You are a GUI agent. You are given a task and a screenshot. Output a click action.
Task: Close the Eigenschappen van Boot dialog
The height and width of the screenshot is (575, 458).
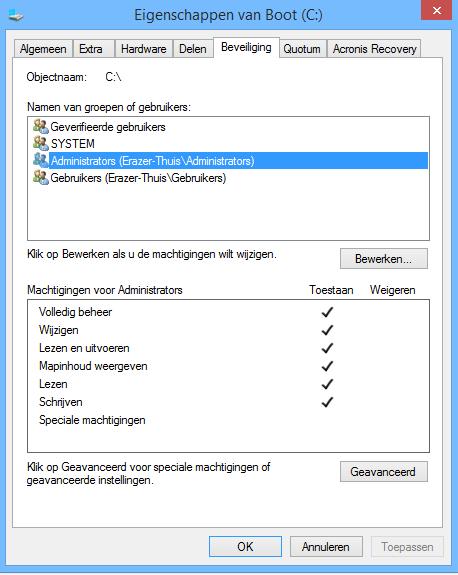coord(436,10)
